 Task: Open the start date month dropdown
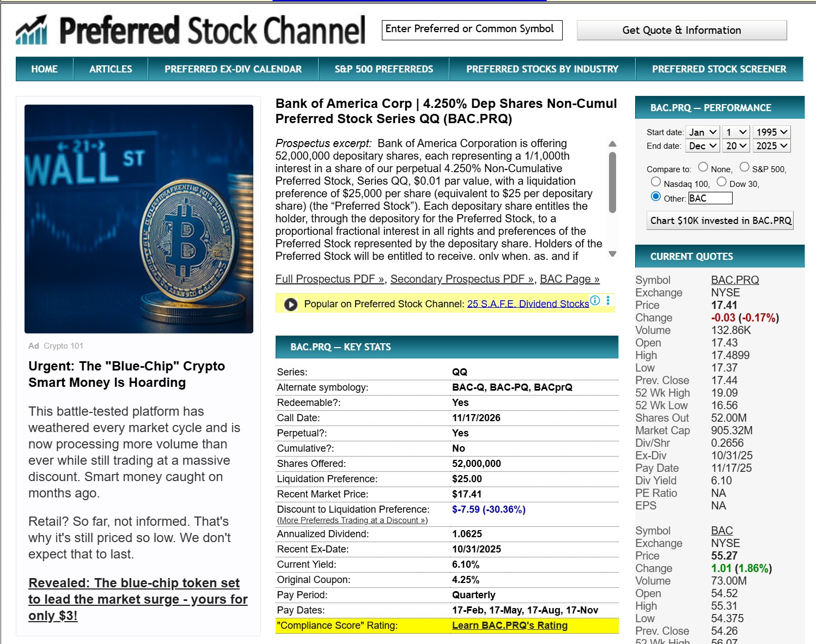(702, 132)
